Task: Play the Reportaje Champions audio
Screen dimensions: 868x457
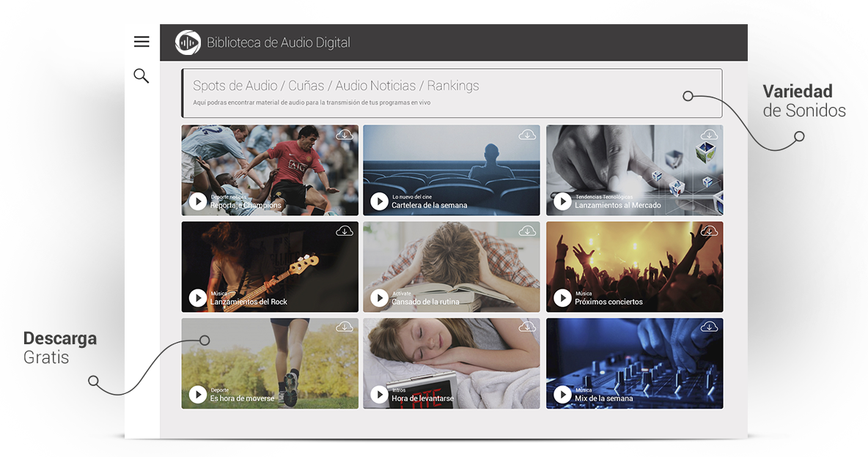Action: pos(198,201)
